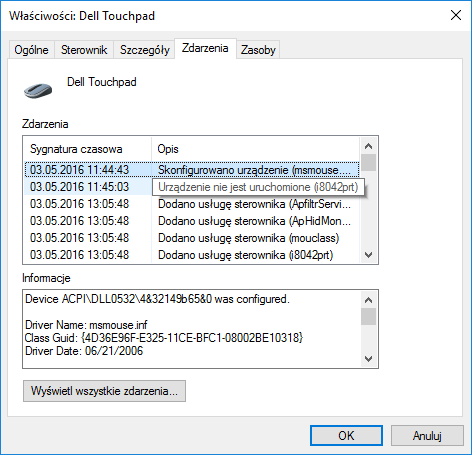Open the Sterownik tab

[84, 50]
